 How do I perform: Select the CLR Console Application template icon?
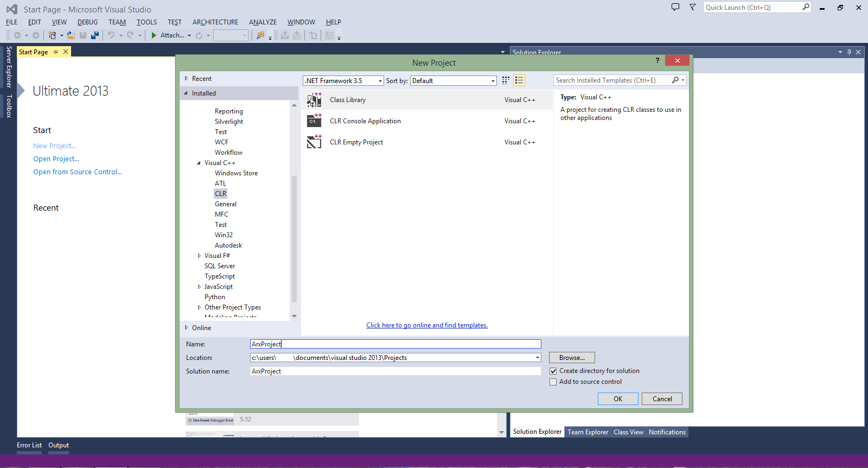click(x=314, y=121)
